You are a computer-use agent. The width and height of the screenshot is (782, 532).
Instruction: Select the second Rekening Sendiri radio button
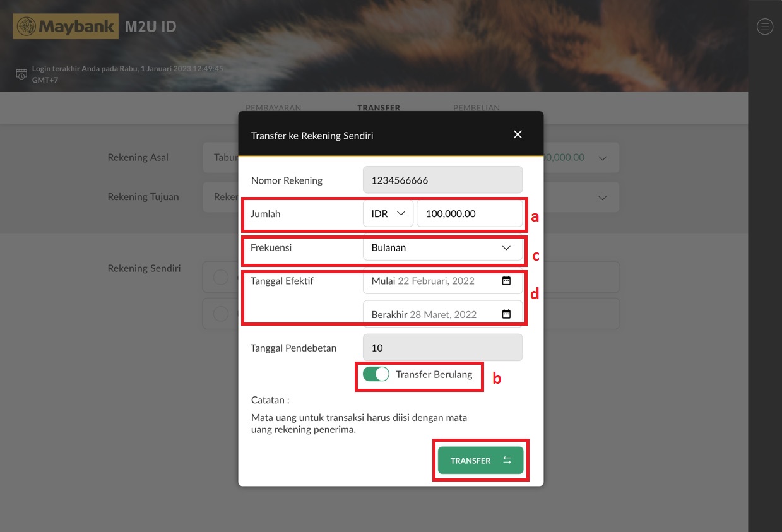tap(220, 314)
